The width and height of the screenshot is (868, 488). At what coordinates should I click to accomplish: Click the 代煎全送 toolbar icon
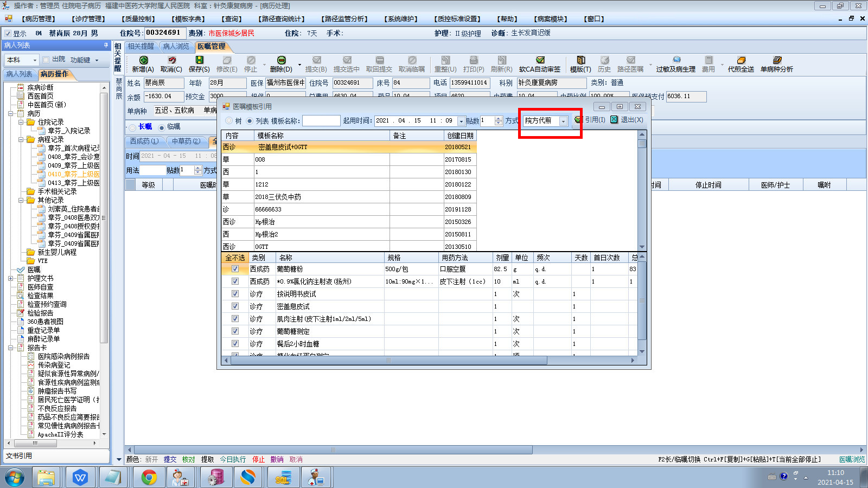[x=741, y=60]
